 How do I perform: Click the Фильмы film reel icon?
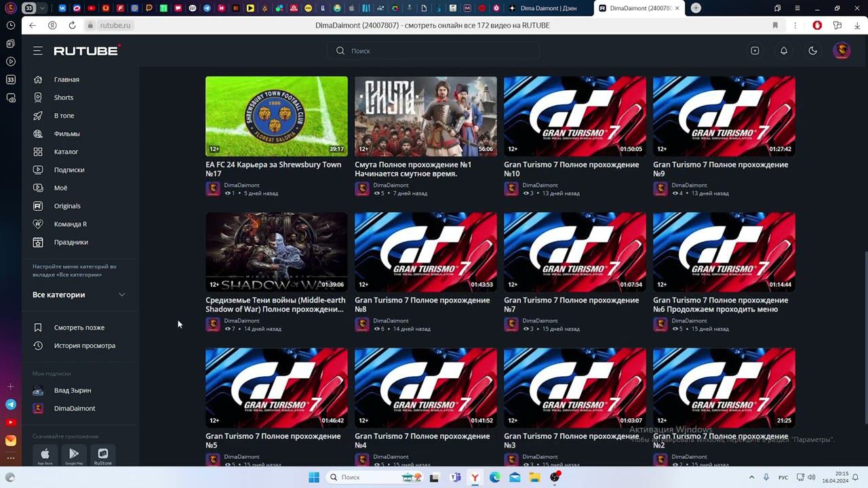pyautogui.click(x=38, y=134)
